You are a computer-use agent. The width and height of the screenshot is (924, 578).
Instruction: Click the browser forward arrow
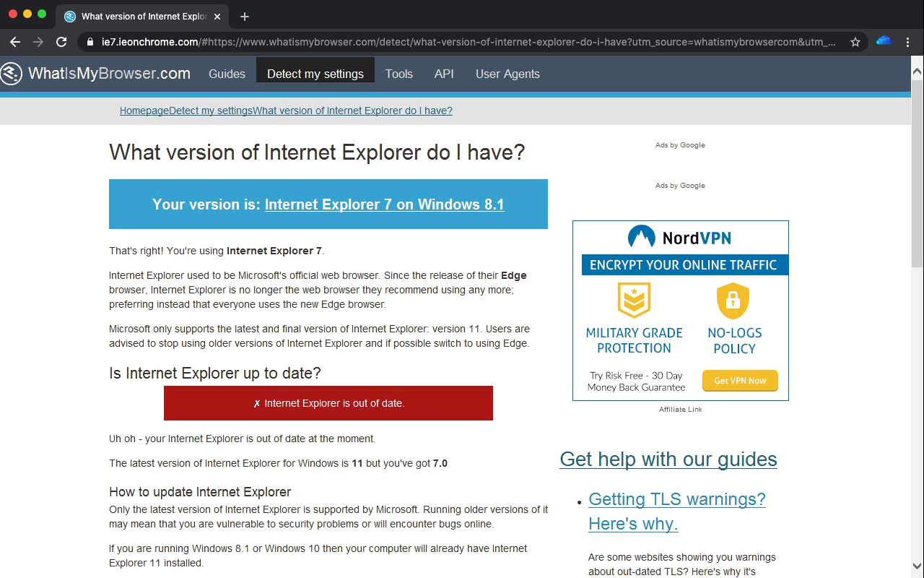tap(38, 42)
